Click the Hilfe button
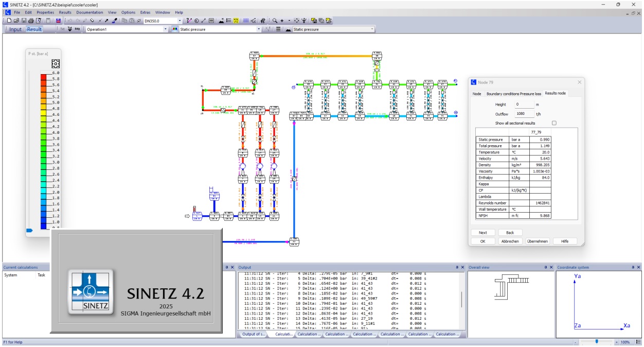 (565, 241)
